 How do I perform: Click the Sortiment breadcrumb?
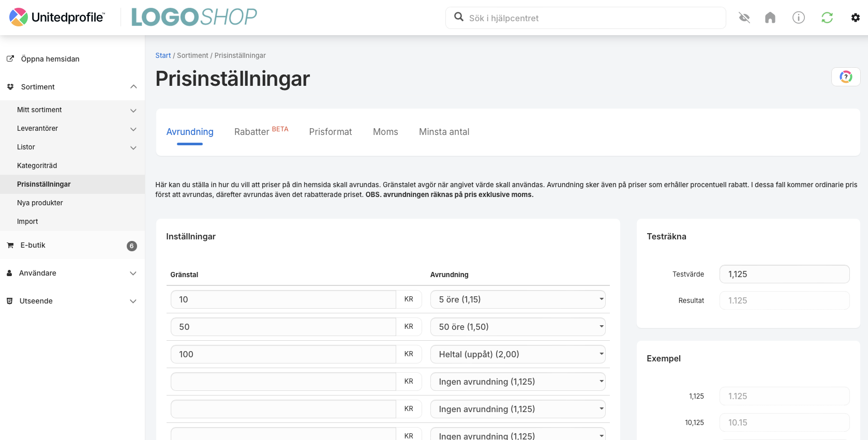(192, 55)
